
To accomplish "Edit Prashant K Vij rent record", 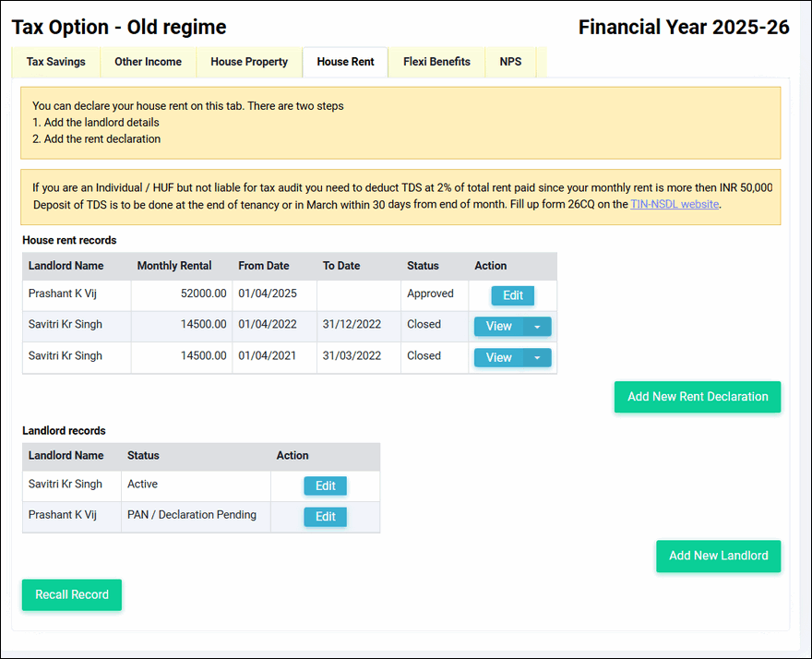I will [x=513, y=295].
